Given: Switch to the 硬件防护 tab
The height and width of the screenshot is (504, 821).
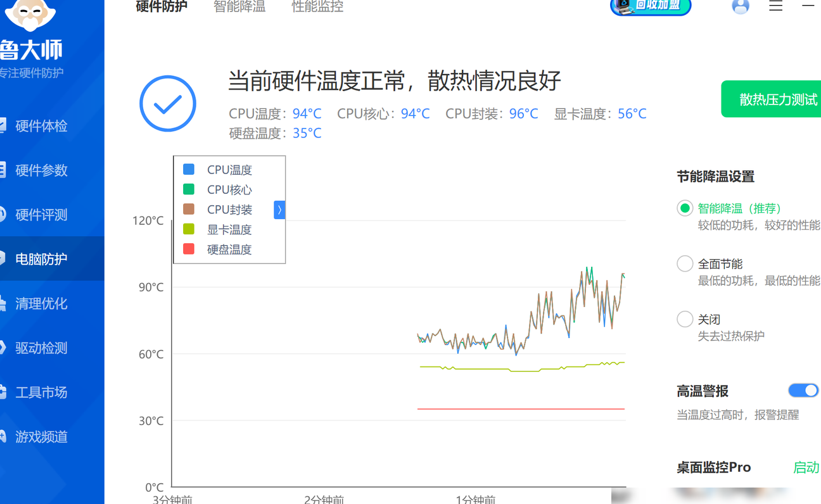Looking at the screenshot, I should (x=162, y=7).
